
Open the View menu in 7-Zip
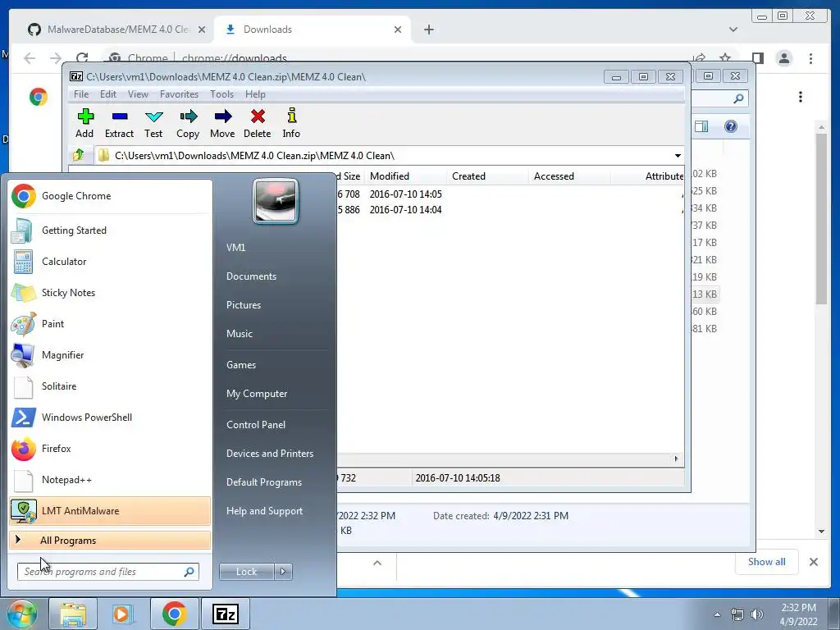point(138,94)
